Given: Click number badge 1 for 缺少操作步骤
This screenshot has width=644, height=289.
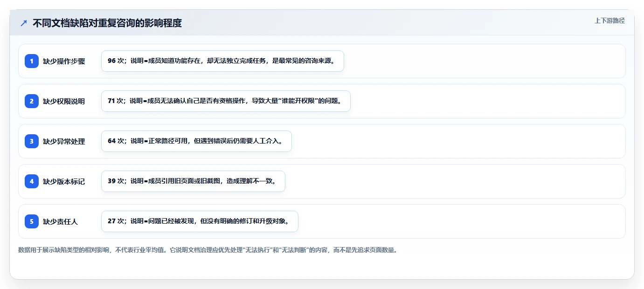Looking at the screenshot, I should (32, 61).
